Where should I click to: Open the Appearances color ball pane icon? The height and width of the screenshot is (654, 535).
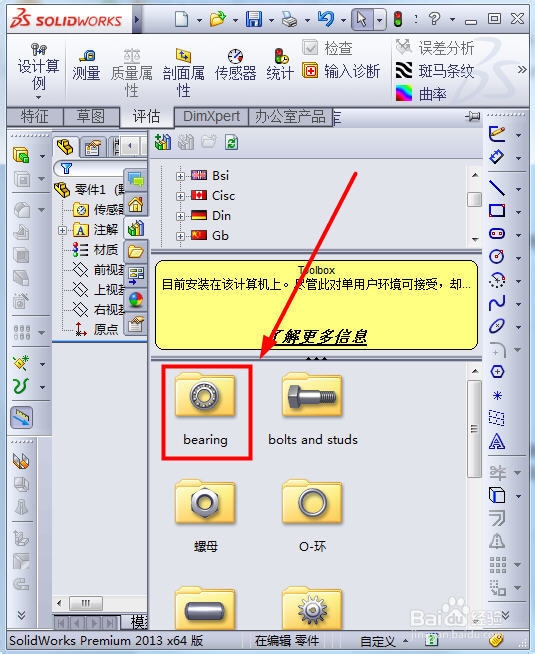click(136, 299)
